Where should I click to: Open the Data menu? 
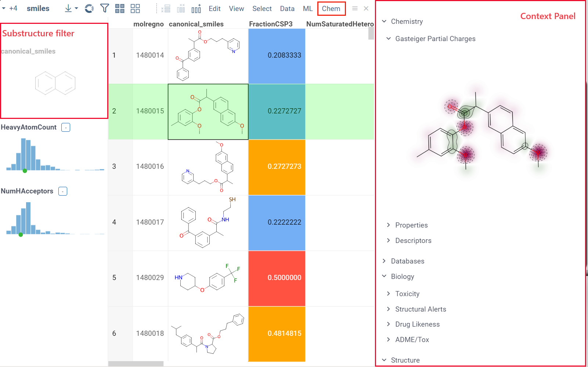[x=287, y=8]
